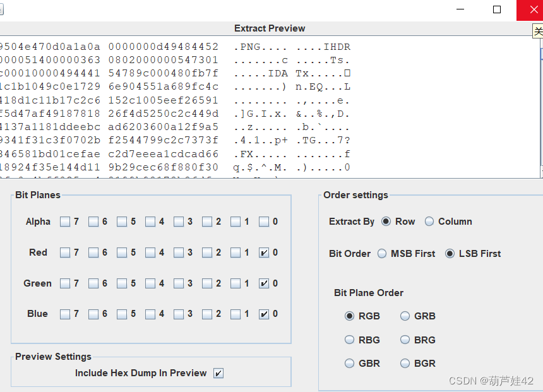This screenshot has height=392, width=543.
Task: Enable Red bit plane 1
Action: tap(235, 252)
